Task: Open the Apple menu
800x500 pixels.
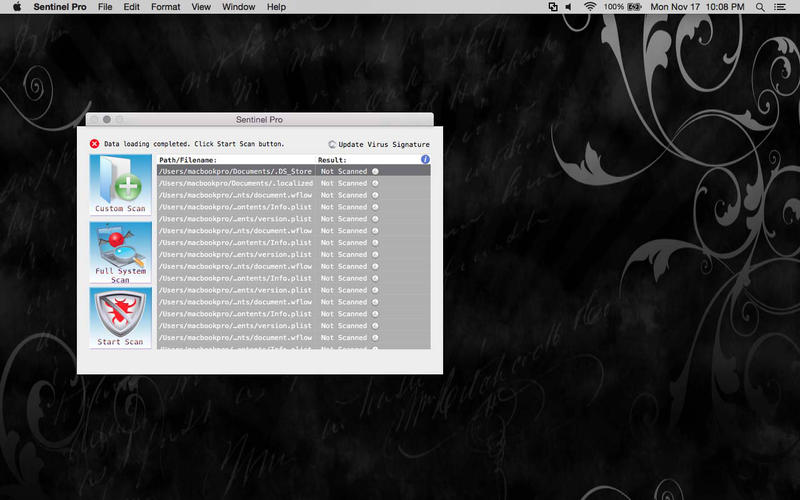Action: pyautogui.click(x=17, y=7)
